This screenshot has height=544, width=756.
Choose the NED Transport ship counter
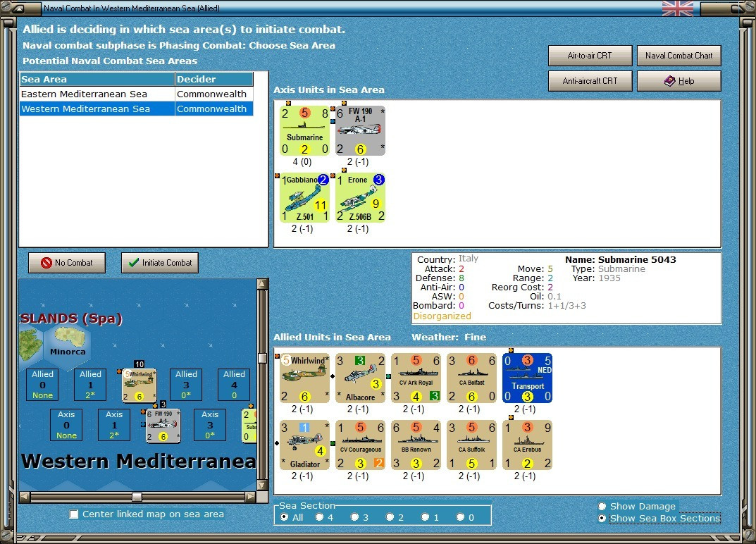[528, 378]
